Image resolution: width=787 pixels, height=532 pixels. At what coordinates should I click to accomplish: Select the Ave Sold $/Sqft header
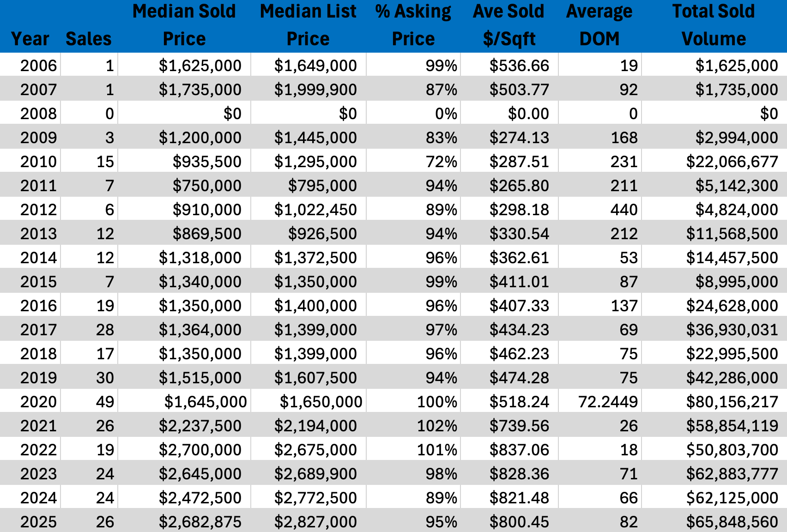point(509,25)
